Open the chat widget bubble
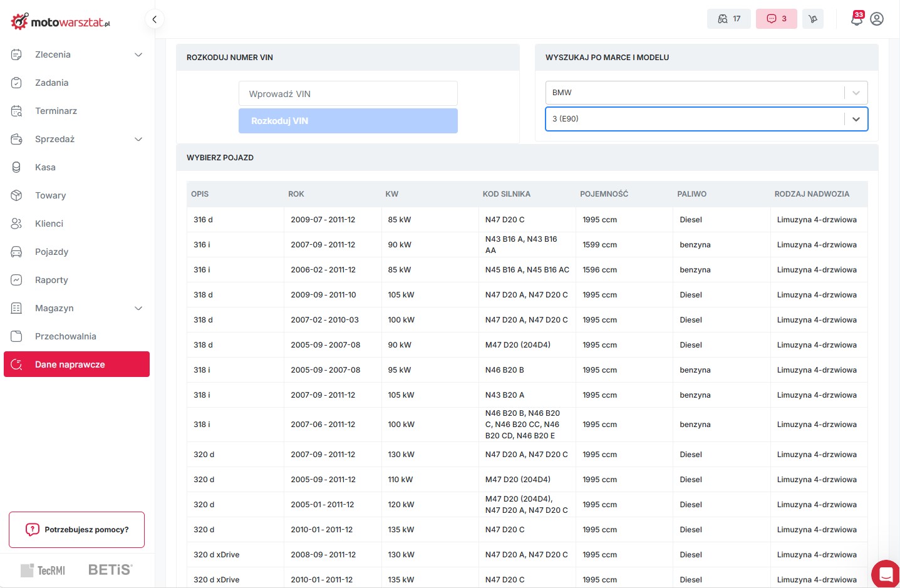 886,574
